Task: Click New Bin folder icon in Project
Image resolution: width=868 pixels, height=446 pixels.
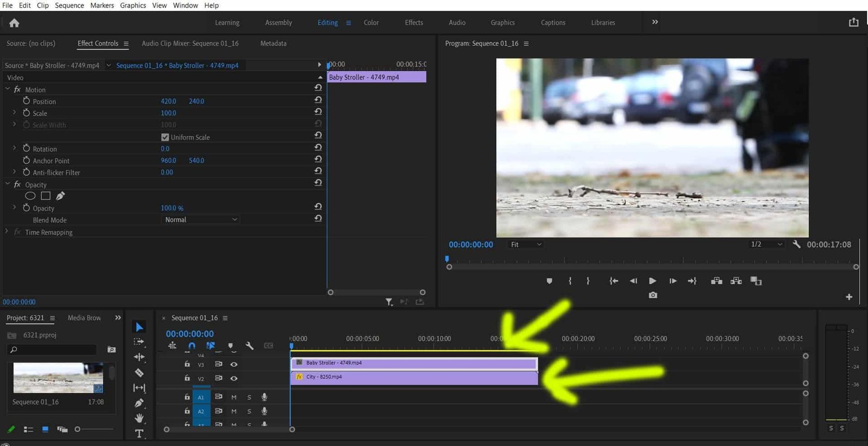Action: 111,350
